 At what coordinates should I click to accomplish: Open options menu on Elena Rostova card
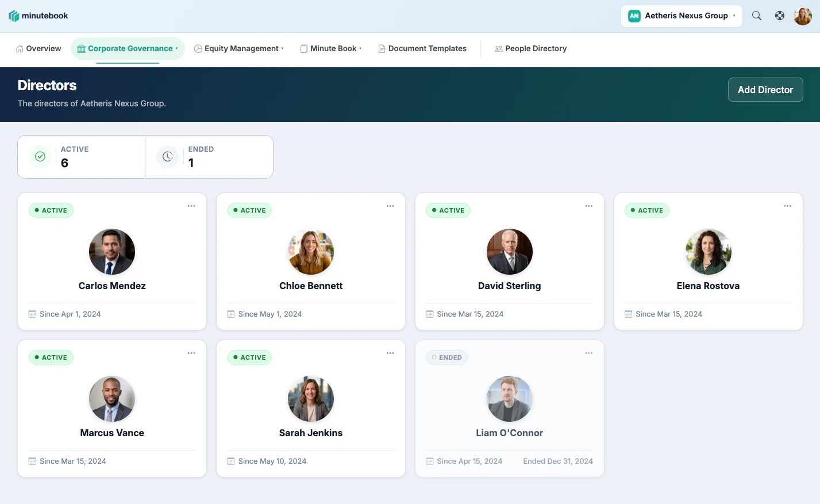(x=788, y=206)
